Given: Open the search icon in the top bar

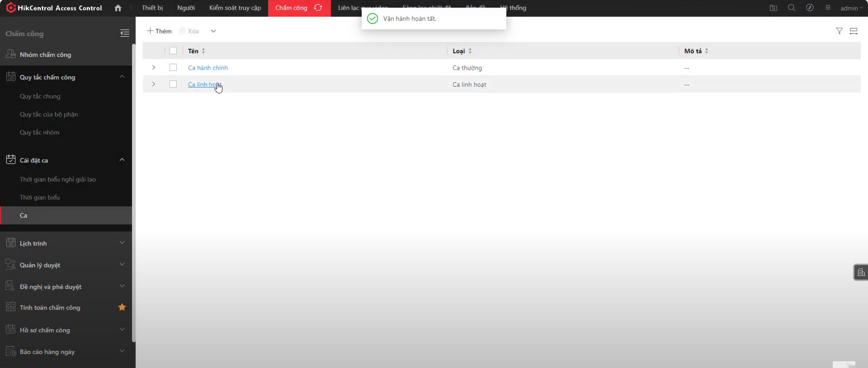Looking at the screenshot, I should click(792, 8).
